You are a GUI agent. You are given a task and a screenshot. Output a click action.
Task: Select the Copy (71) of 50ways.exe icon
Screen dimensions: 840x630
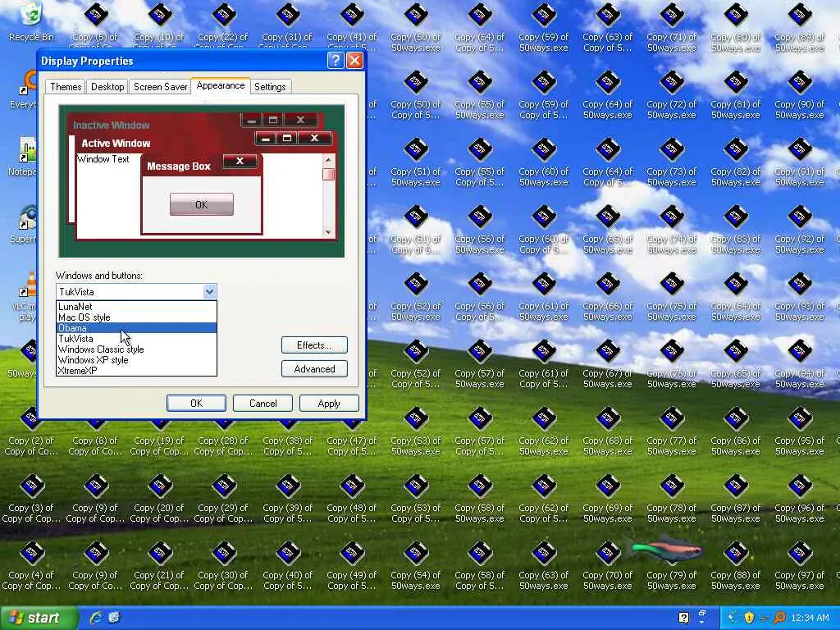[x=671, y=27]
